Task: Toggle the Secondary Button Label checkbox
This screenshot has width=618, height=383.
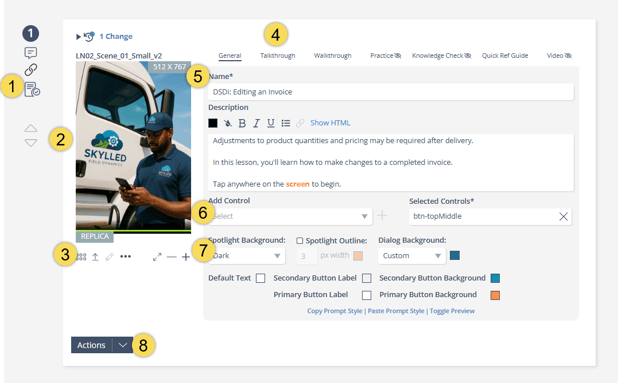Action: point(367,278)
